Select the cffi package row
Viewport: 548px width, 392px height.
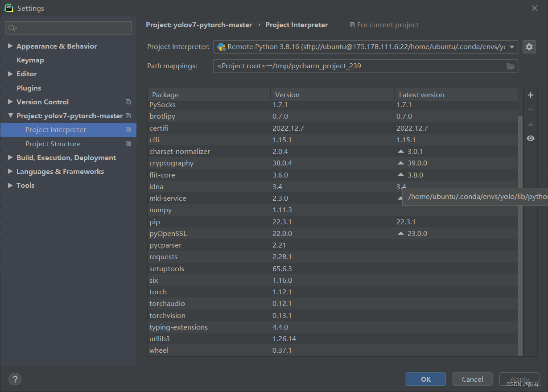(x=333, y=140)
